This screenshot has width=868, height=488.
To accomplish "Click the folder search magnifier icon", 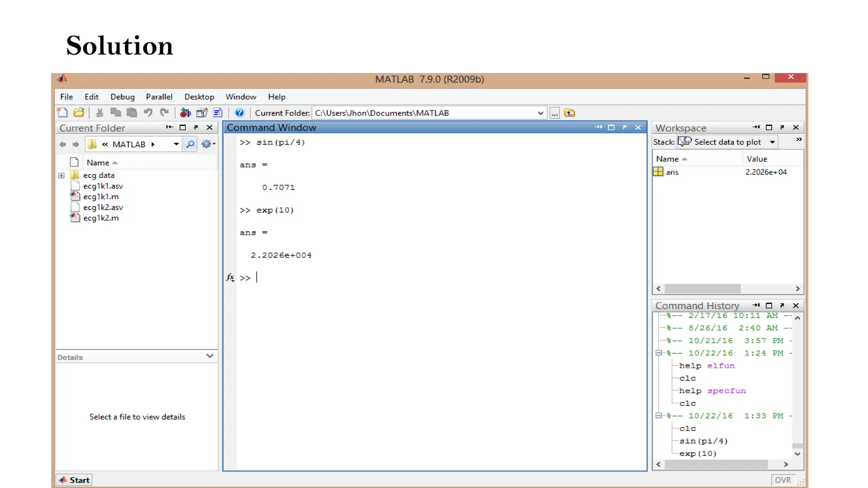I will 190,144.
